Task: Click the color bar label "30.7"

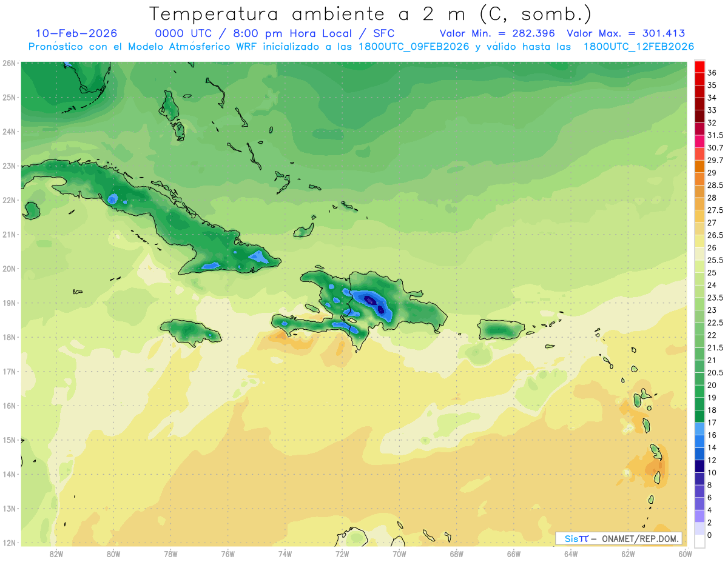Action: pos(715,148)
